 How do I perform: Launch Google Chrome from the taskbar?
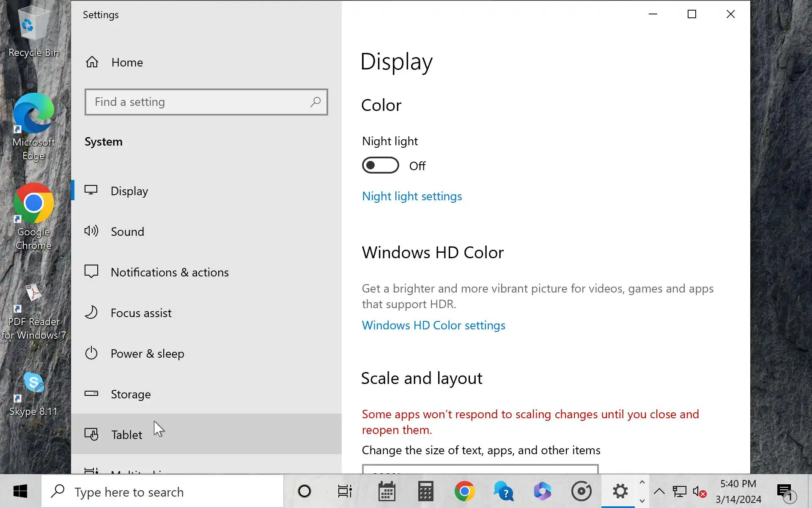coord(464,491)
